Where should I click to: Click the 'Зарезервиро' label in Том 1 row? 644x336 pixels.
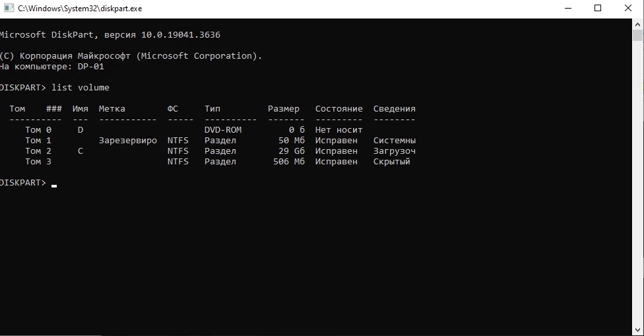(127, 141)
